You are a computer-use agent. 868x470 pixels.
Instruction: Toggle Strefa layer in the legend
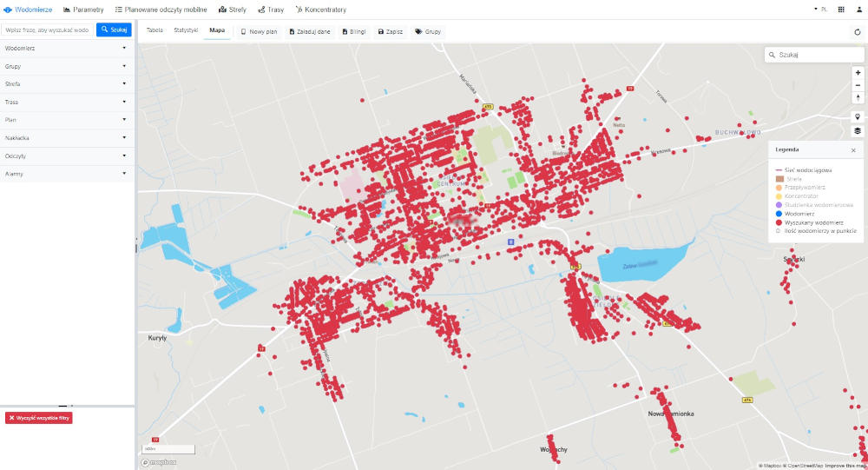click(x=793, y=178)
